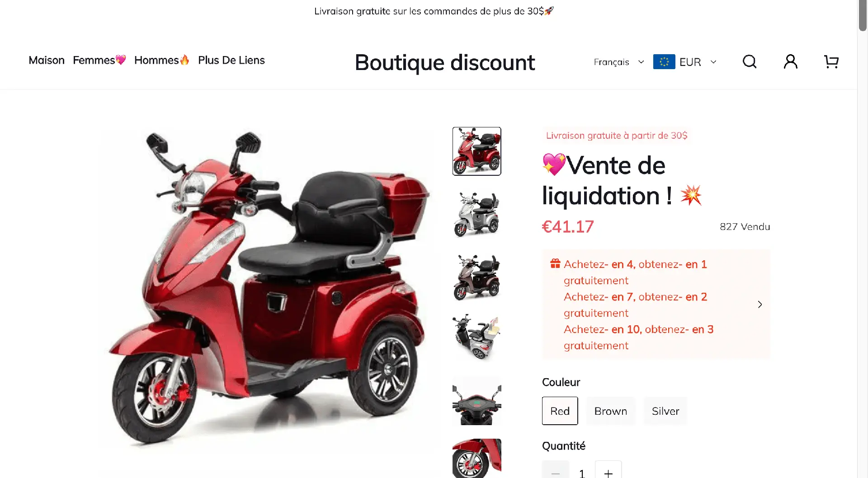The height and width of the screenshot is (478, 868).
Task: Increase quantity with the plus button
Action: tap(609, 470)
